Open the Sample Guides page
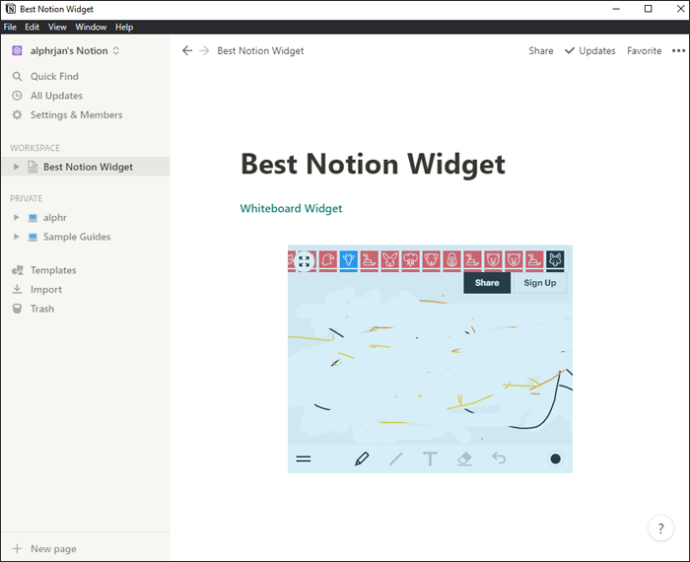Viewport: 690px width, 562px height. coord(77,237)
